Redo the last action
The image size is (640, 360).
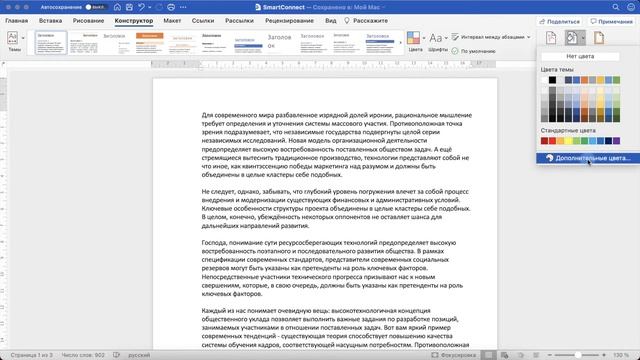click(x=159, y=7)
